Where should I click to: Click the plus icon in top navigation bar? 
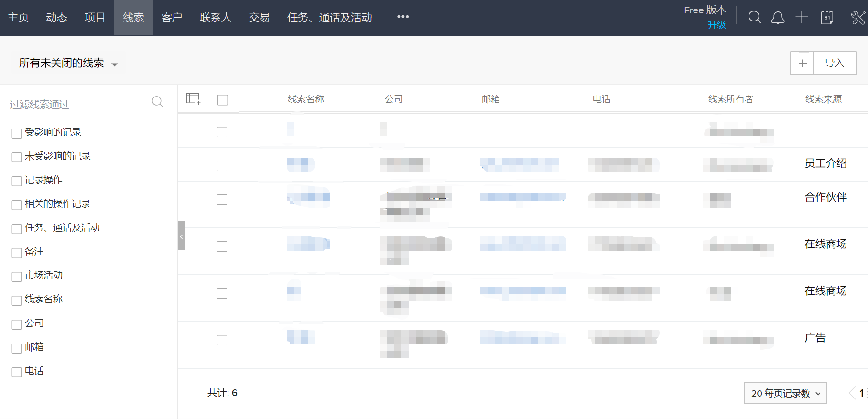[x=802, y=18]
